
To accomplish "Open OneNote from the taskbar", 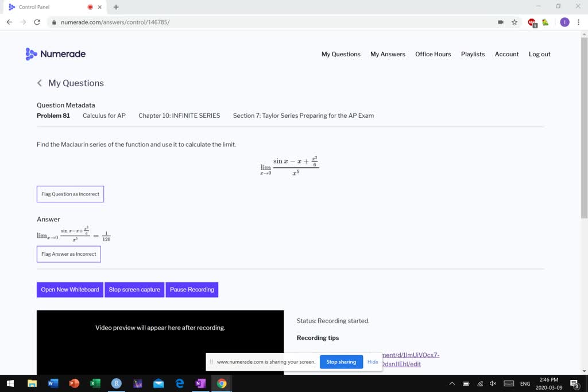I will tap(200, 383).
